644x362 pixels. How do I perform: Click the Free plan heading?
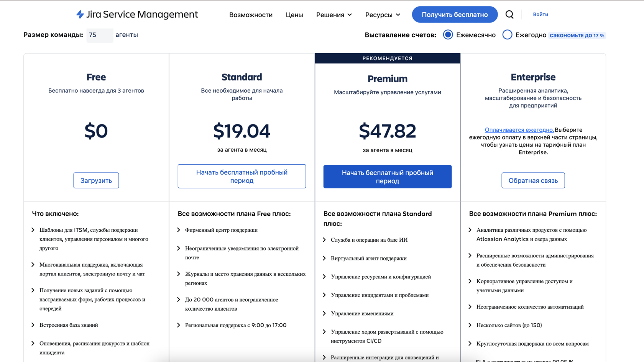pos(96,77)
